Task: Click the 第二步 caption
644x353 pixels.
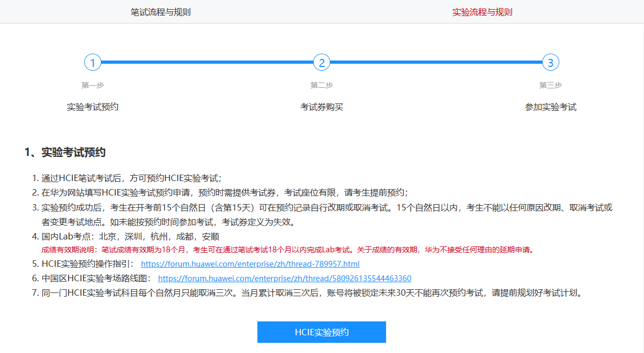Action: coord(322,85)
